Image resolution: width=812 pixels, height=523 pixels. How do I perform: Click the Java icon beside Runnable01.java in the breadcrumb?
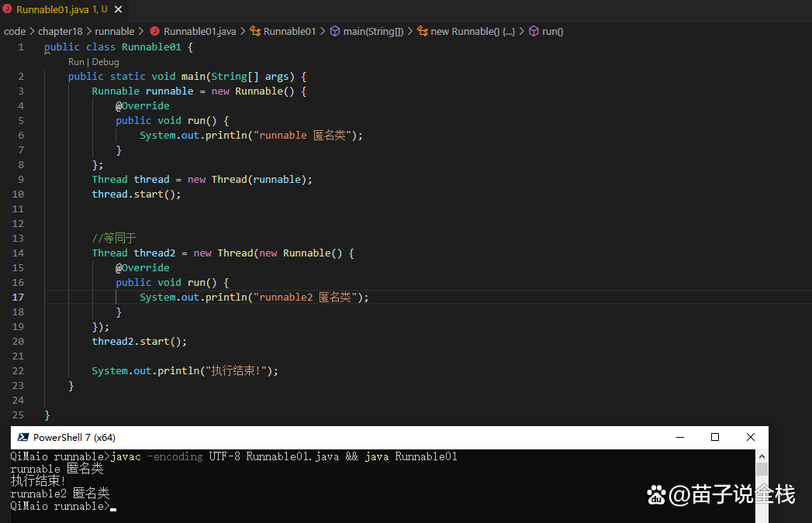[154, 32]
